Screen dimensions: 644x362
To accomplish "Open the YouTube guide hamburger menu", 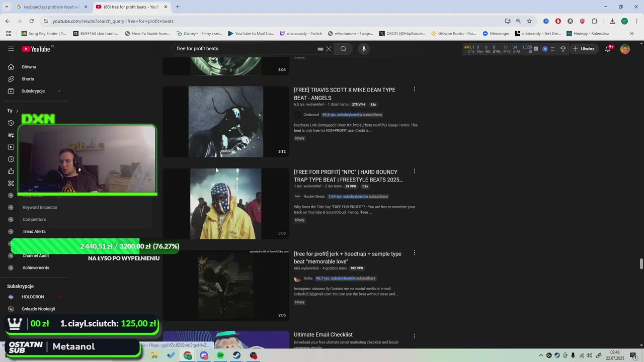I will click(x=11, y=49).
